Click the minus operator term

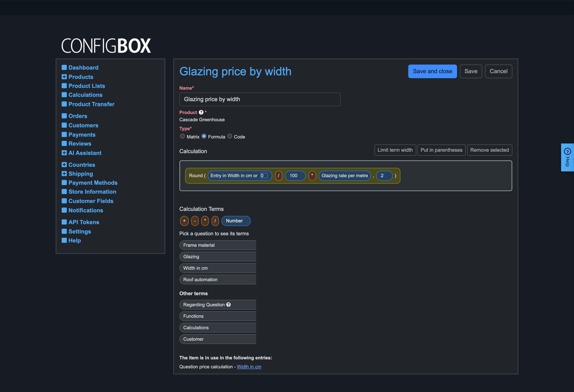click(195, 221)
